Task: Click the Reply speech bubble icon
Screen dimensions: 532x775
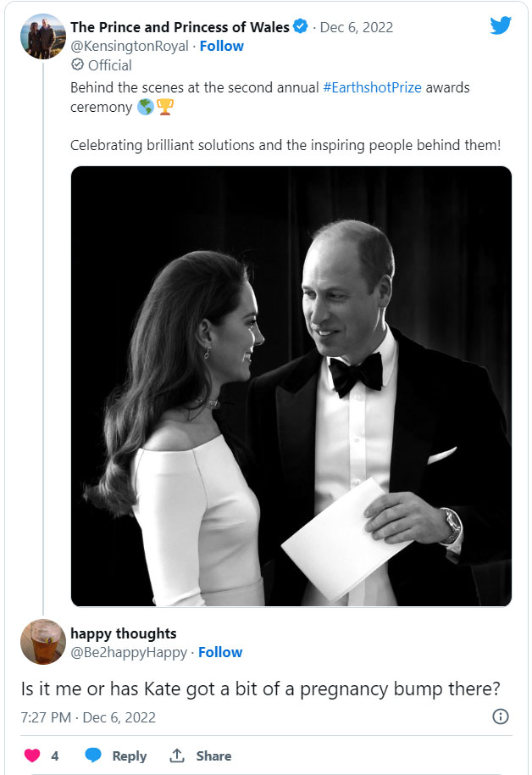Action: (93, 755)
